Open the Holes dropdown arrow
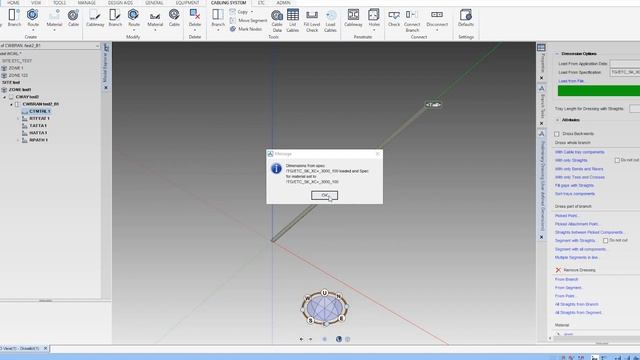This screenshot has height=360, width=640. (374, 30)
